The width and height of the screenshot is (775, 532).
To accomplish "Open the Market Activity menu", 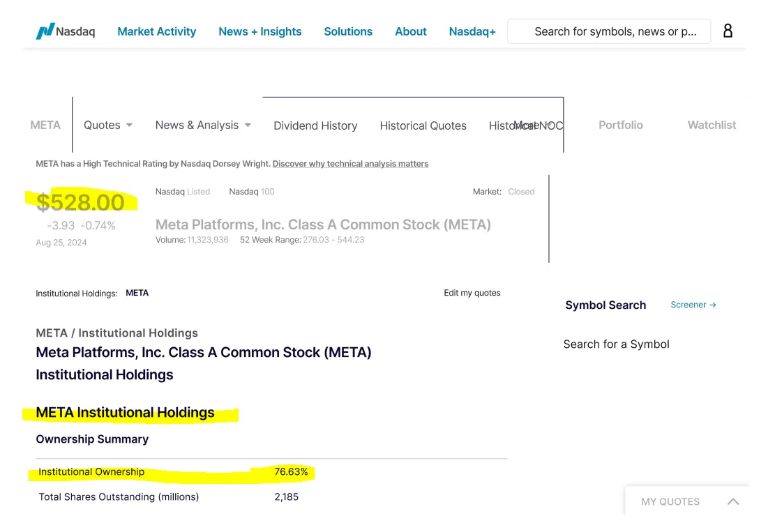I will [157, 31].
